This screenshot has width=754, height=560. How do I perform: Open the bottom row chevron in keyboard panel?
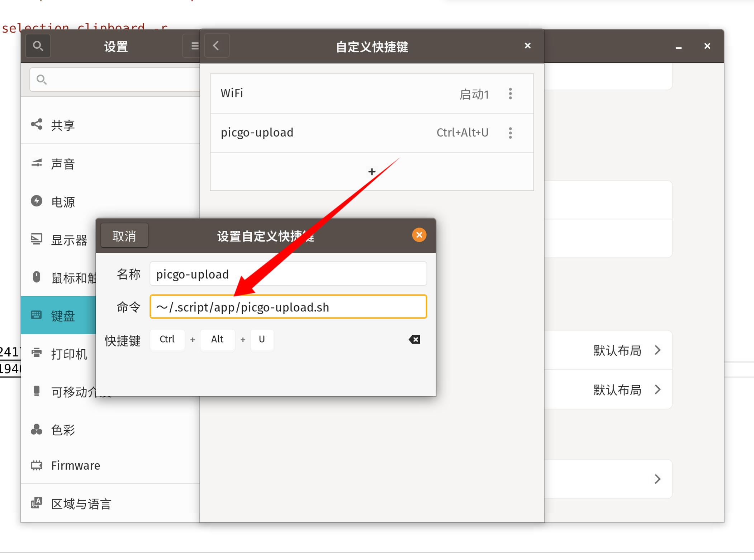coord(658,479)
